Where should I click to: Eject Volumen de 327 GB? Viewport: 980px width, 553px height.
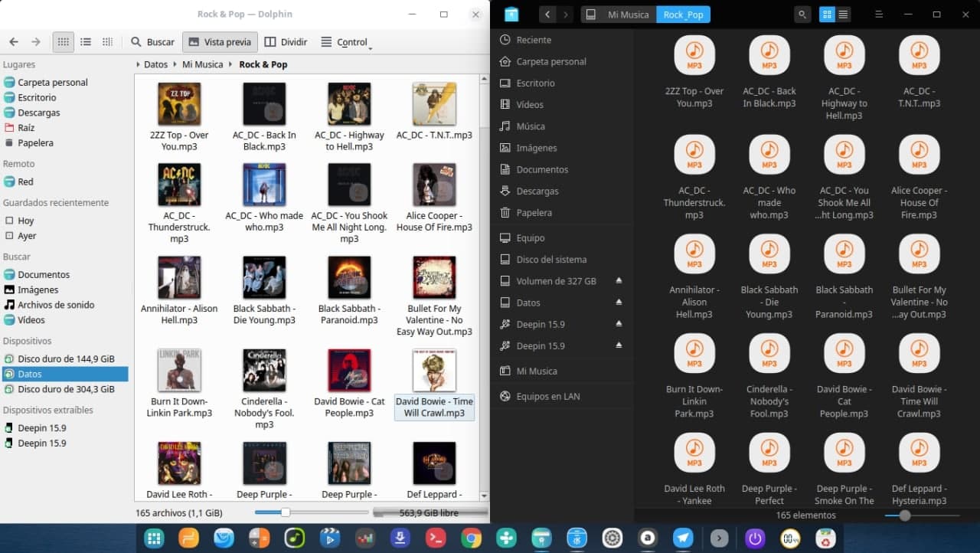619,281
